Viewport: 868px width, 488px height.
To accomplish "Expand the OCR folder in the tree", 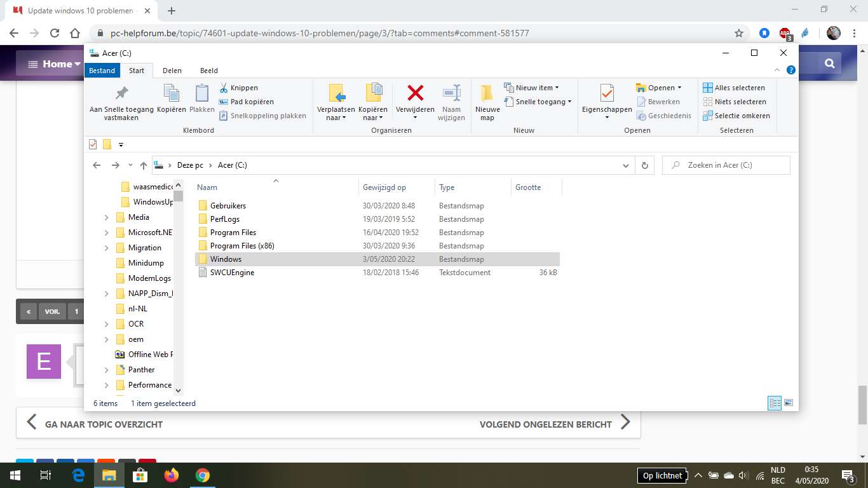I will click(106, 324).
